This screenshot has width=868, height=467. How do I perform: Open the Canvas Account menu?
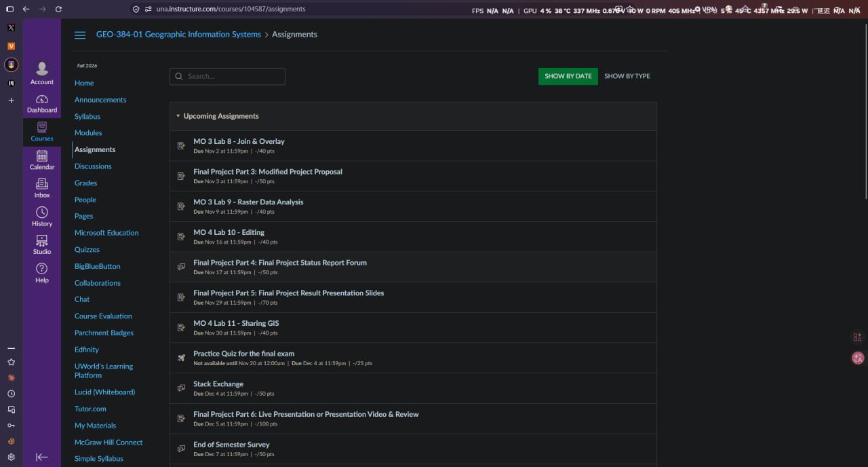pos(42,73)
